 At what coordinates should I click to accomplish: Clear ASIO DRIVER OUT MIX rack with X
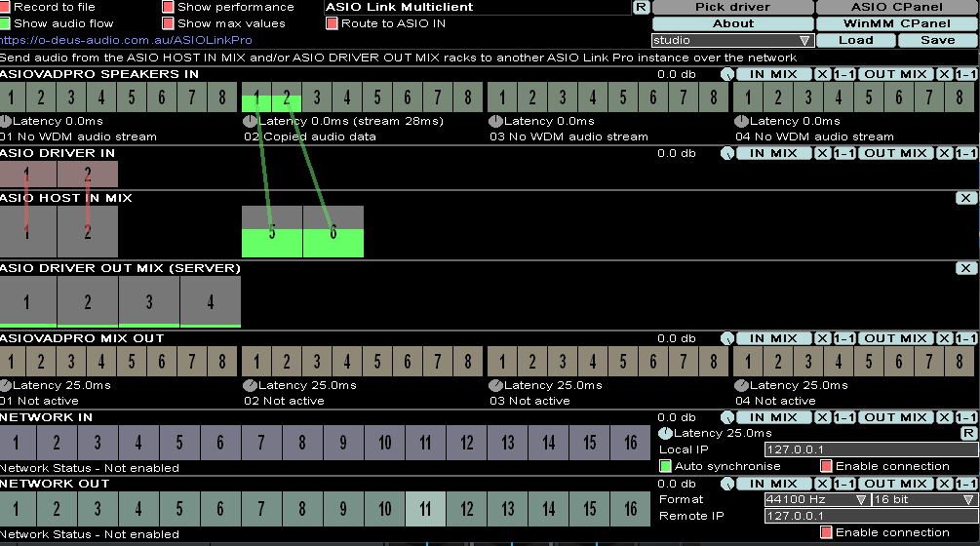[x=966, y=268]
